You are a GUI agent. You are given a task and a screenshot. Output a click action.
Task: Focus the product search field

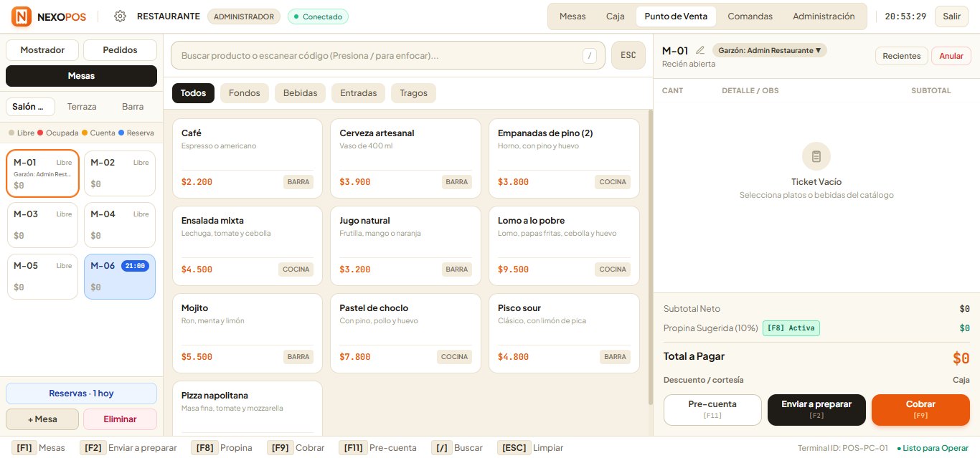pyautogui.click(x=388, y=55)
